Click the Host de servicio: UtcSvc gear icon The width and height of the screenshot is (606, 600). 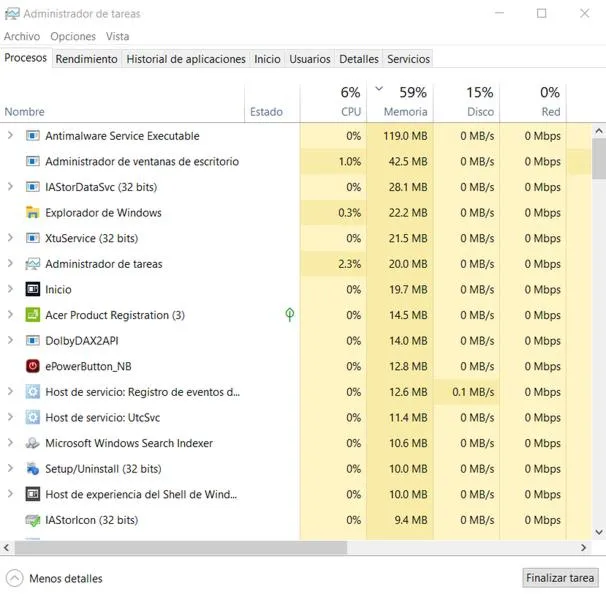(32, 418)
